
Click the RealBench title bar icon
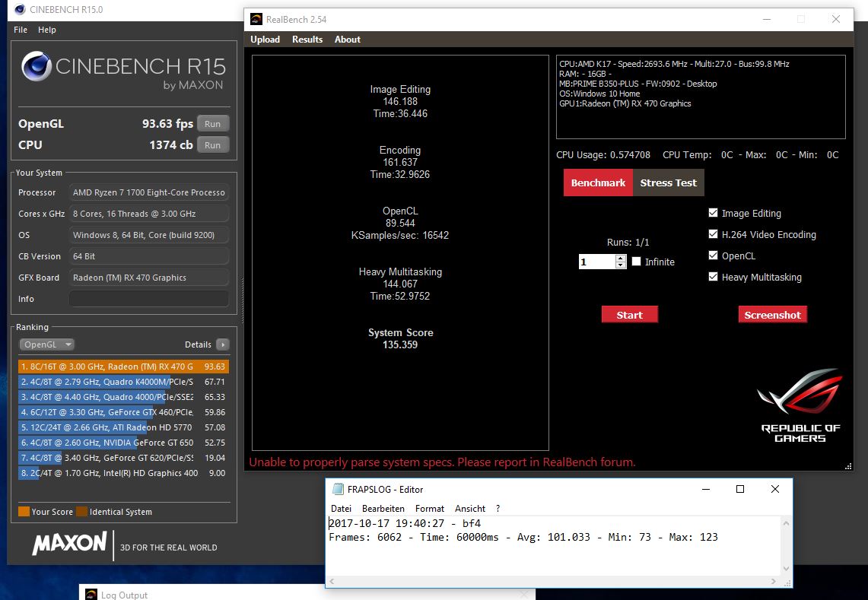tap(256, 19)
